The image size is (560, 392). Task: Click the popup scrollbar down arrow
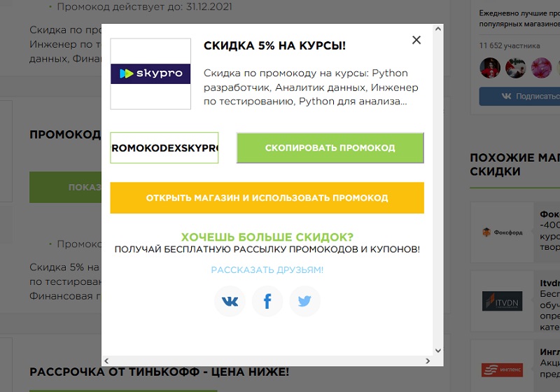point(438,350)
